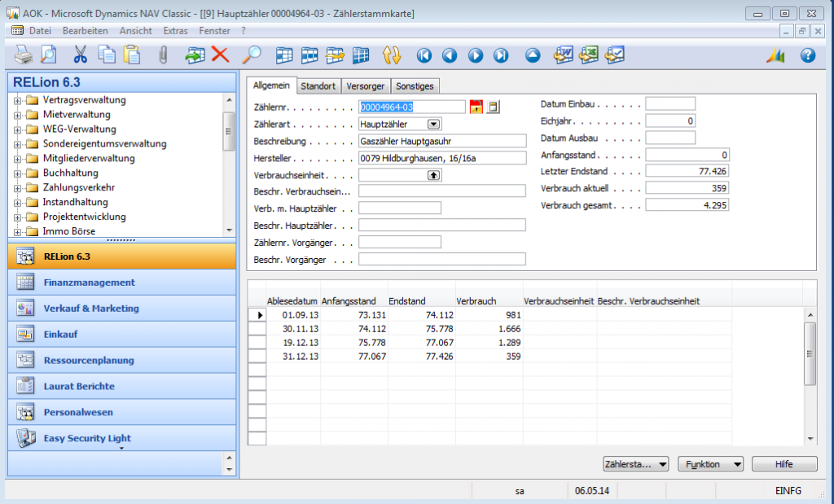Click the magnifying glass Find icon

[x=251, y=55]
